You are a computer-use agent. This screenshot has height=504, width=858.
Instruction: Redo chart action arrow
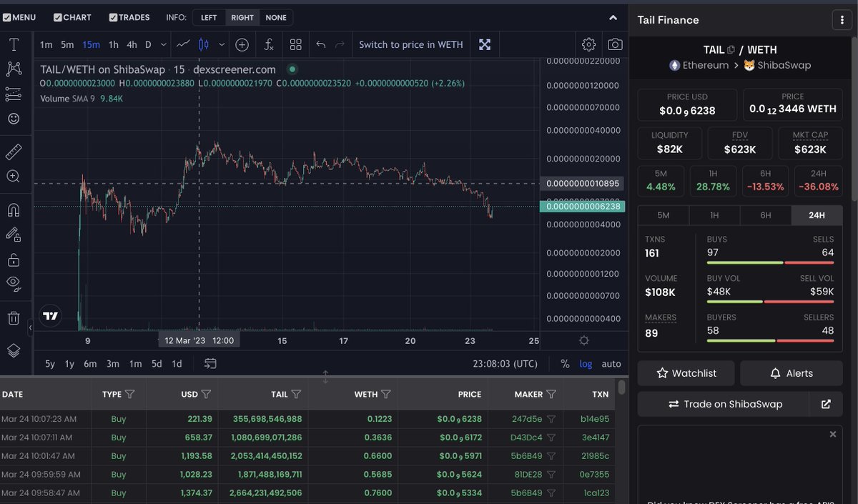pyautogui.click(x=340, y=44)
